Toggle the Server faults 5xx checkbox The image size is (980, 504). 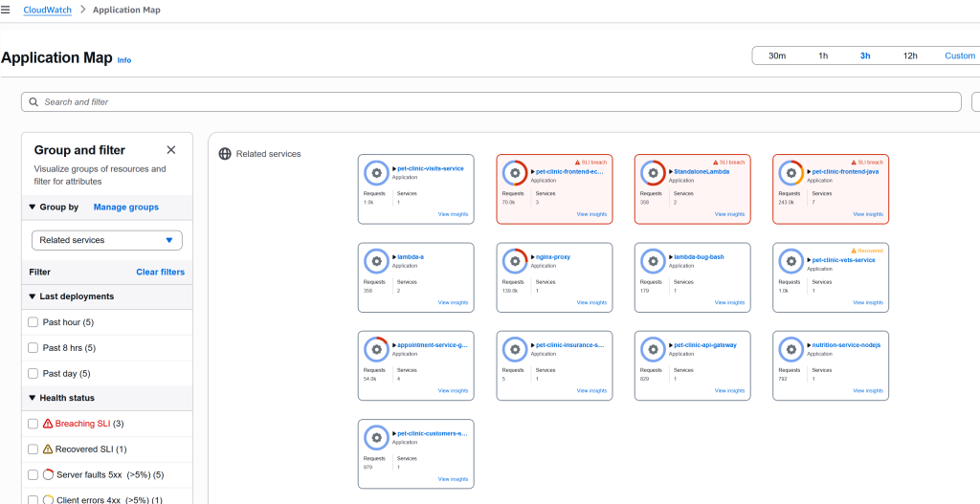click(x=33, y=474)
